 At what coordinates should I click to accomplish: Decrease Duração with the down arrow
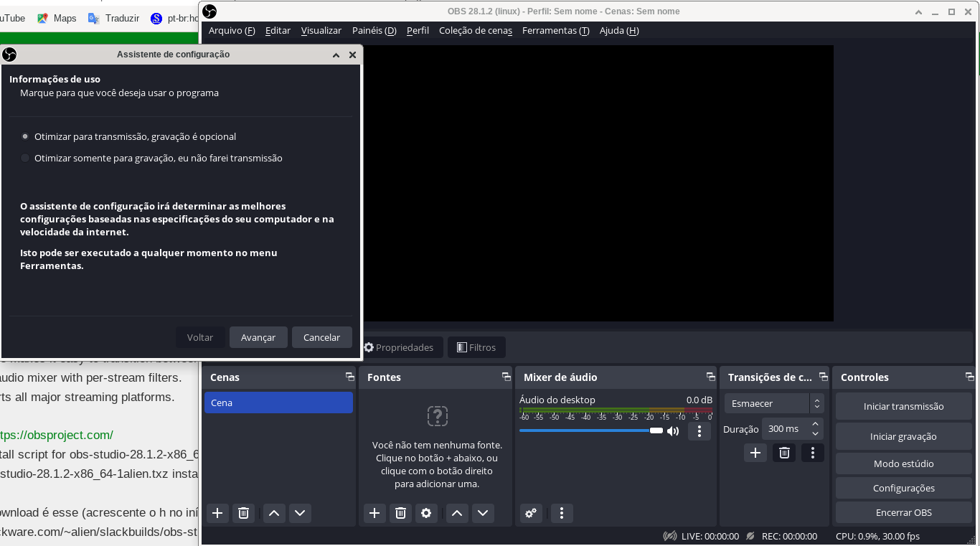pyautogui.click(x=815, y=434)
